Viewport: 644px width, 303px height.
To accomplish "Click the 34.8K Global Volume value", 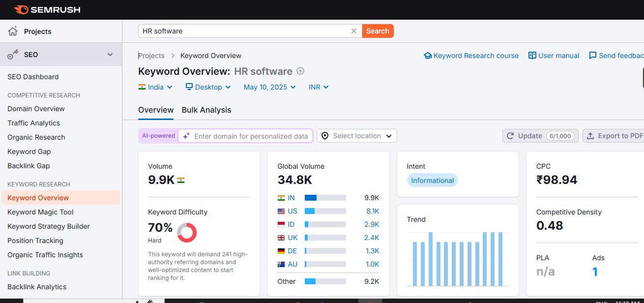I will click(x=294, y=180).
